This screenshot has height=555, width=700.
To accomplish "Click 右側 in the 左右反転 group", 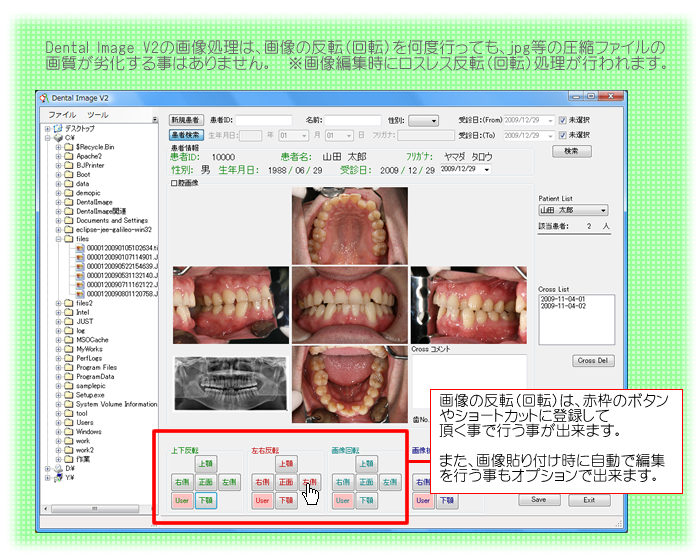I will [262, 482].
